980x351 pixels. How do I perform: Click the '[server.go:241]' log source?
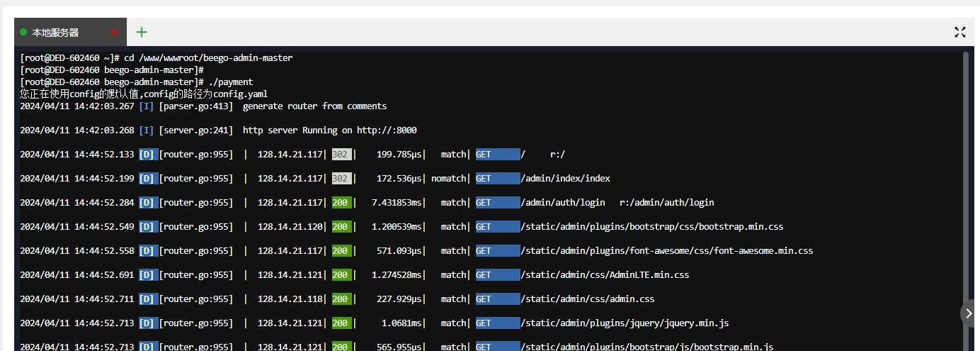(x=196, y=130)
